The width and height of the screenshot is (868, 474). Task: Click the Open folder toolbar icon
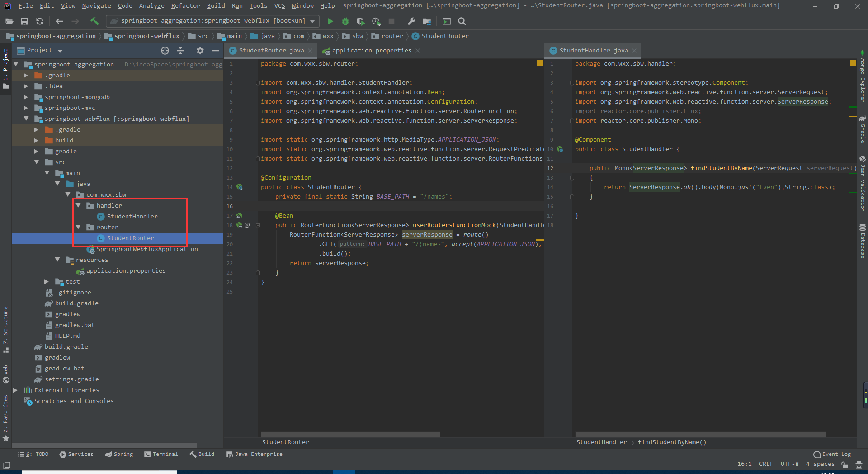[x=9, y=21]
